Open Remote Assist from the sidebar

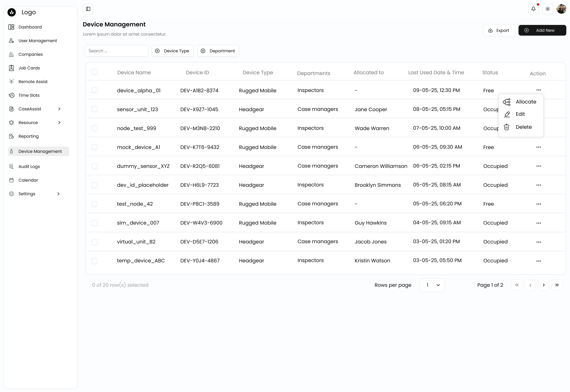click(33, 82)
